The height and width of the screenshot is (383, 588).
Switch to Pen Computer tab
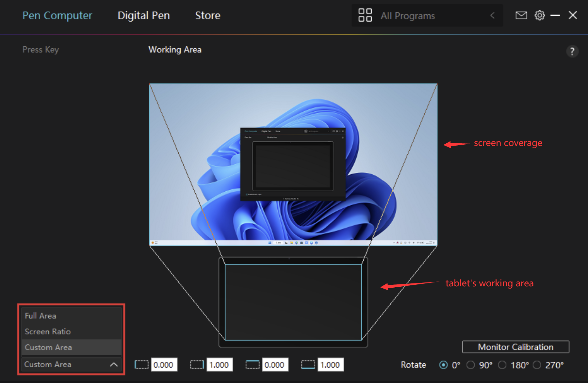tap(57, 15)
